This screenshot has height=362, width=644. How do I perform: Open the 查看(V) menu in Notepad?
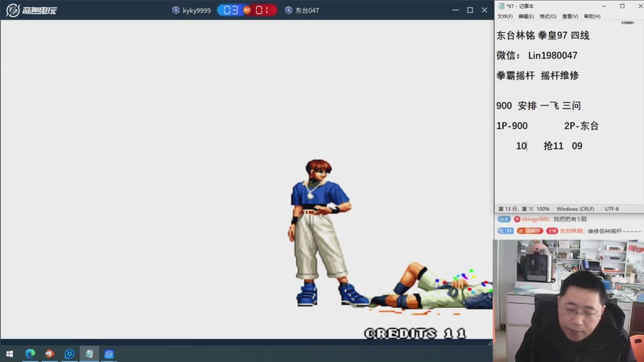pos(570,16)
